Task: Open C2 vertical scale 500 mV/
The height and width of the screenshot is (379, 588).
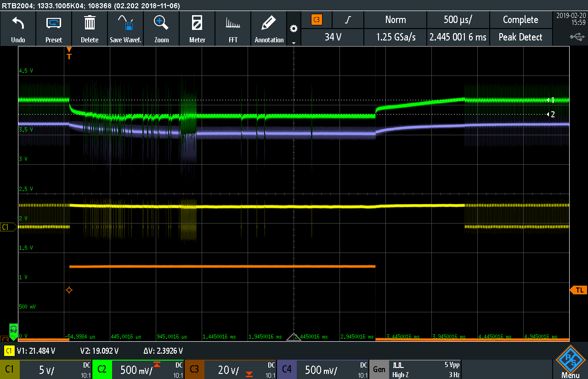Action: click(x=136, y=370)
